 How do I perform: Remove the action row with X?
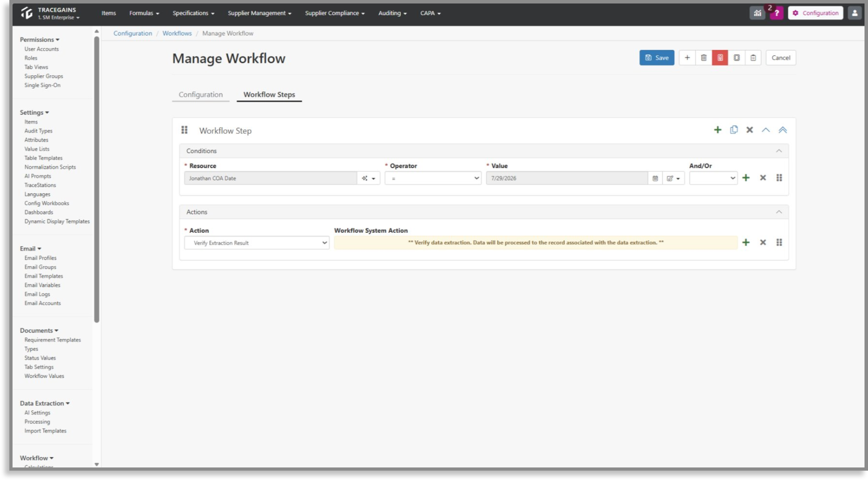coord(763,242)
